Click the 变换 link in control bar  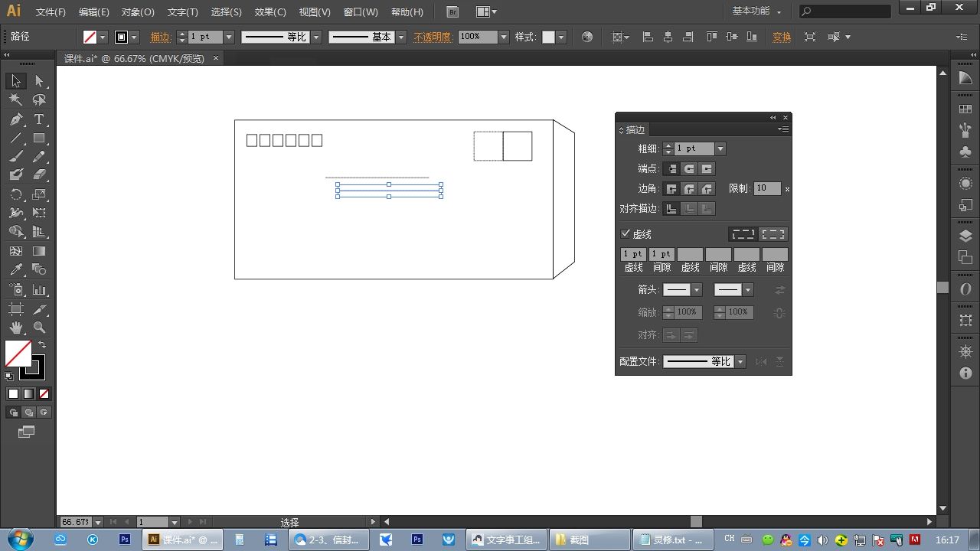[x=782, y=37]
